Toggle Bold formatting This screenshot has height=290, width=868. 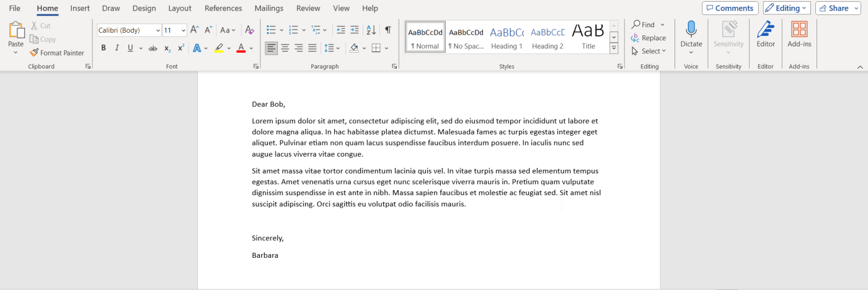(x=104, y=48)
